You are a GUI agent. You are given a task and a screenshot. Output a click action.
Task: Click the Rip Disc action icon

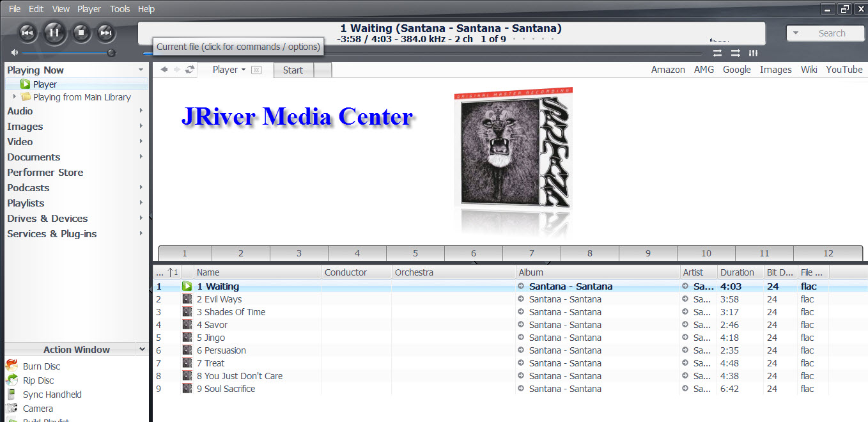point(12,380)
